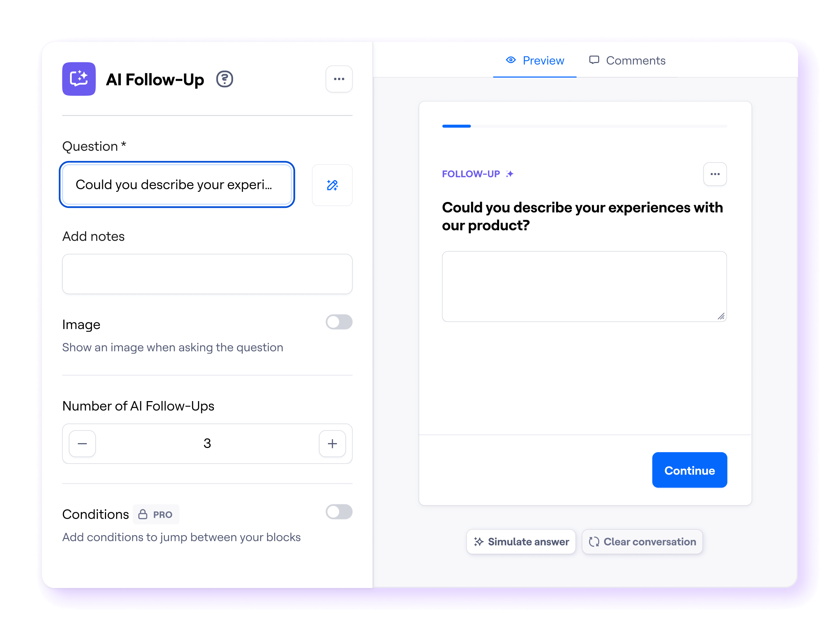The image size is (840, 630).
Task: Click the purple AI Follow-Up block icon
Action: [x=79, y=79]
